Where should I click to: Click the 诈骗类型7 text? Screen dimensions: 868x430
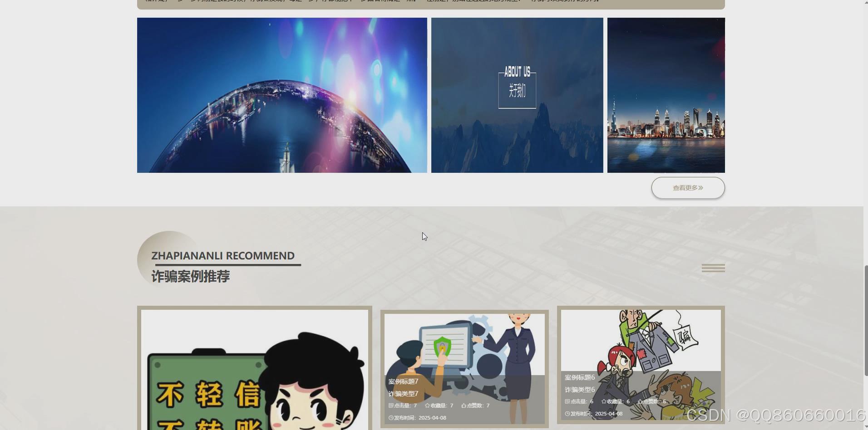click(403, 394)
